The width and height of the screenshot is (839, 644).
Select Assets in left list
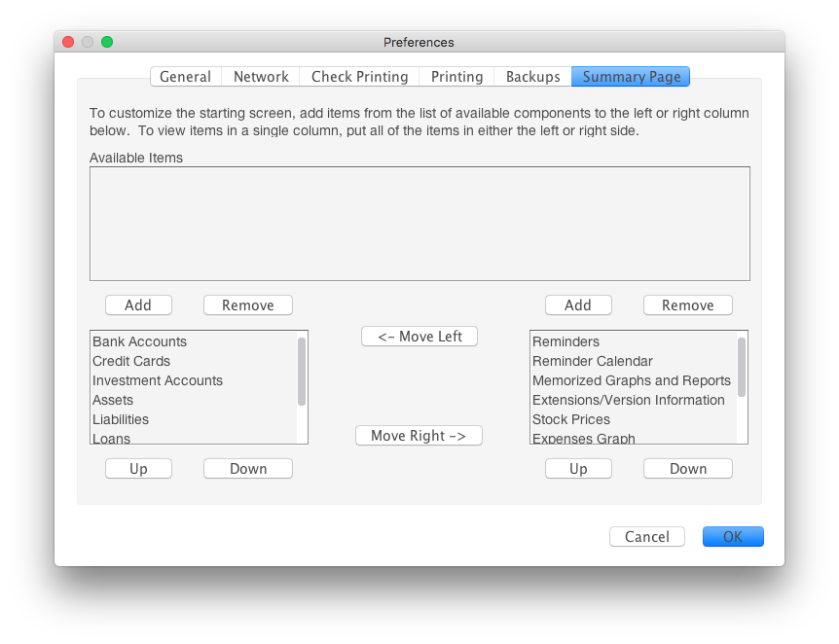[194, 400]
